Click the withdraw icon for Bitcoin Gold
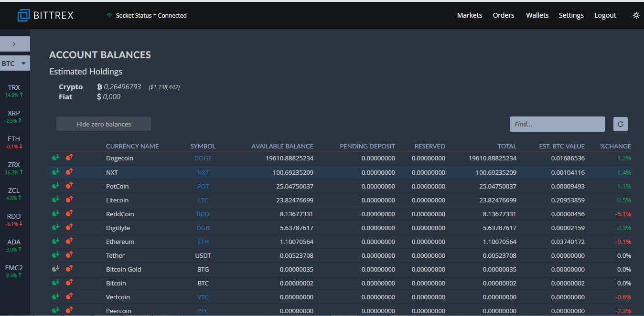 pyautogui.click(x=69, y=268)
